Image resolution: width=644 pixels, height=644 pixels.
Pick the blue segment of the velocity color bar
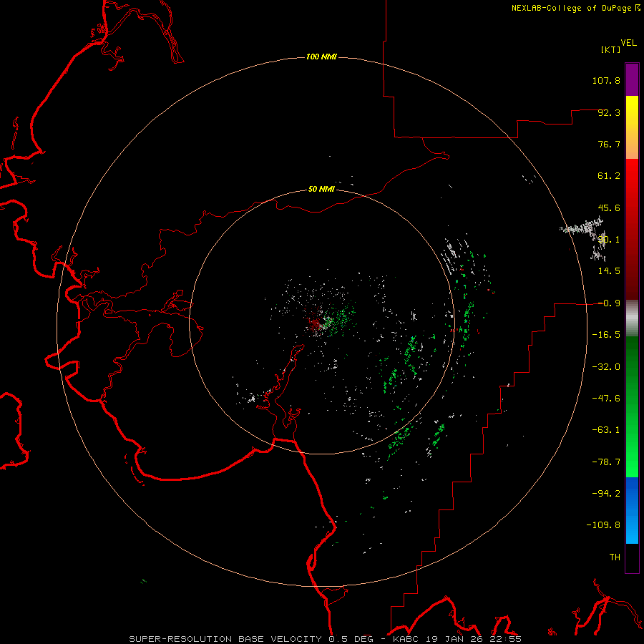click(632, 510)
